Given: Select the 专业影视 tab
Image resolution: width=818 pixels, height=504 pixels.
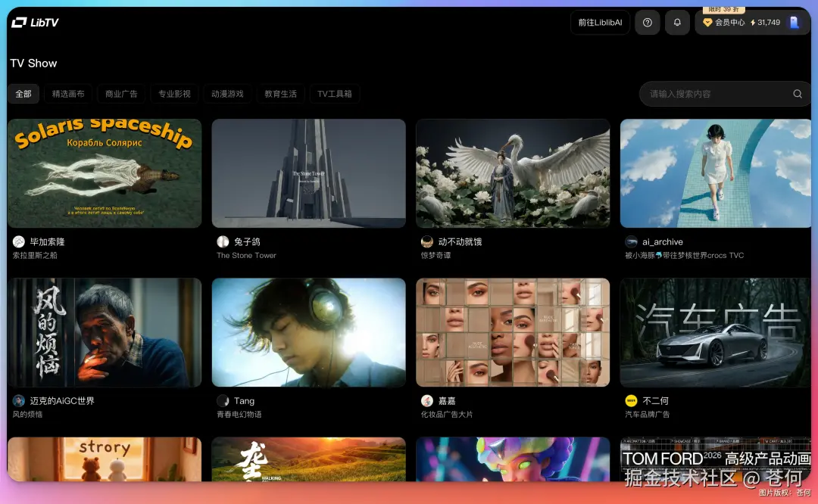Looking at the screenshot, I should pos(175,94).
